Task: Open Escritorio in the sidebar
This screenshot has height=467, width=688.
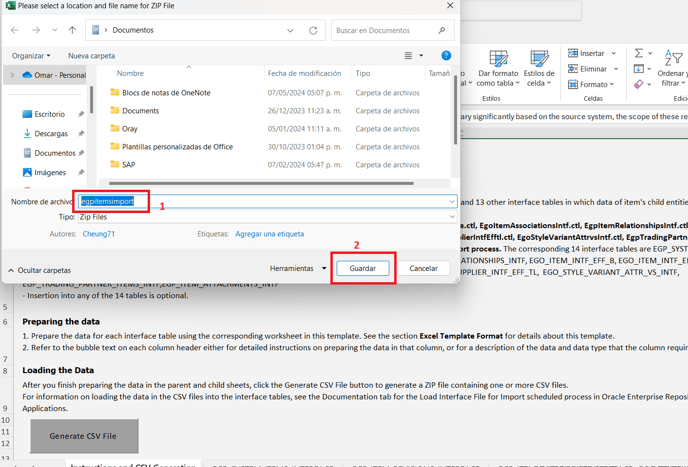Action: pos(50,114)
